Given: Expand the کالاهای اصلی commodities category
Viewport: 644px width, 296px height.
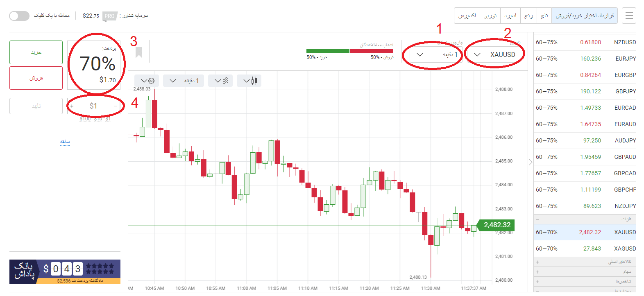Looking at the screenshot, I should pos(585,262).
